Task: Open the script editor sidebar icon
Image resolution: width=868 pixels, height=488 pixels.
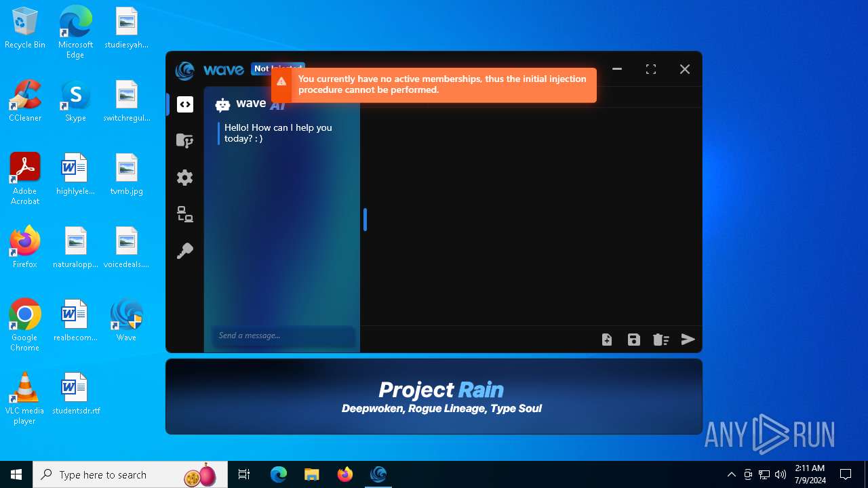Action: [x=185, y=104]
